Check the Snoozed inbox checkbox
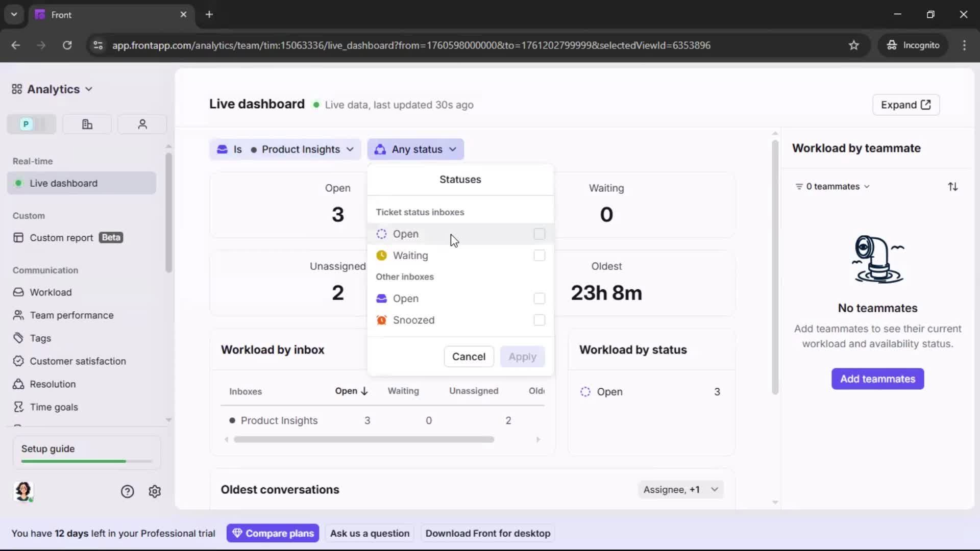This screenshot has width=980, height=551. pos(539,320)
